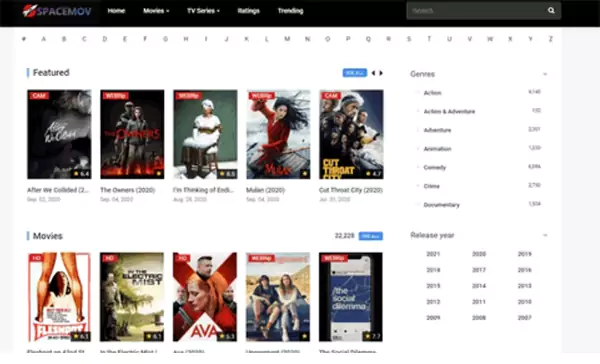Select release year 2014
The width and height of the screenshot is (600, 364).
(479, 286)
